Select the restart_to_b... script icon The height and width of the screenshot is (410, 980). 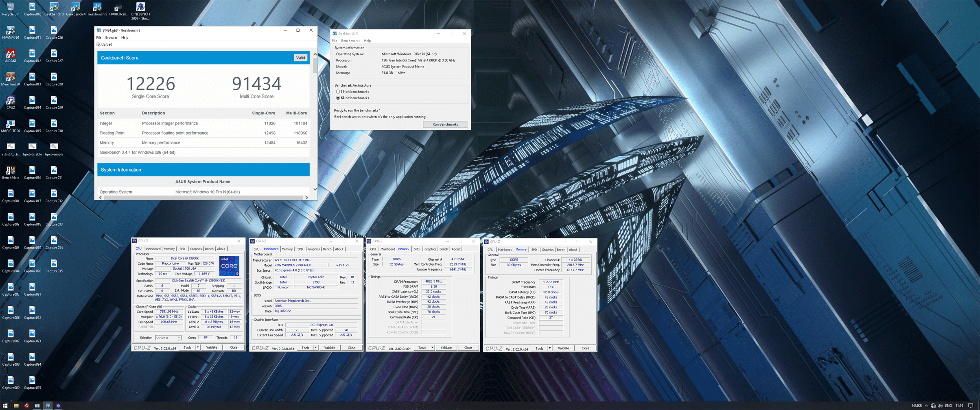(11, 149)
